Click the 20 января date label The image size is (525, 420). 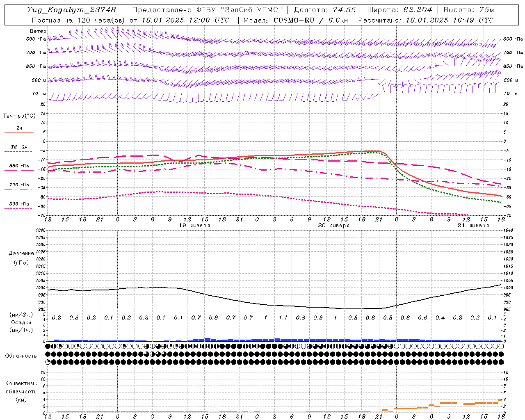coord(334,226)
